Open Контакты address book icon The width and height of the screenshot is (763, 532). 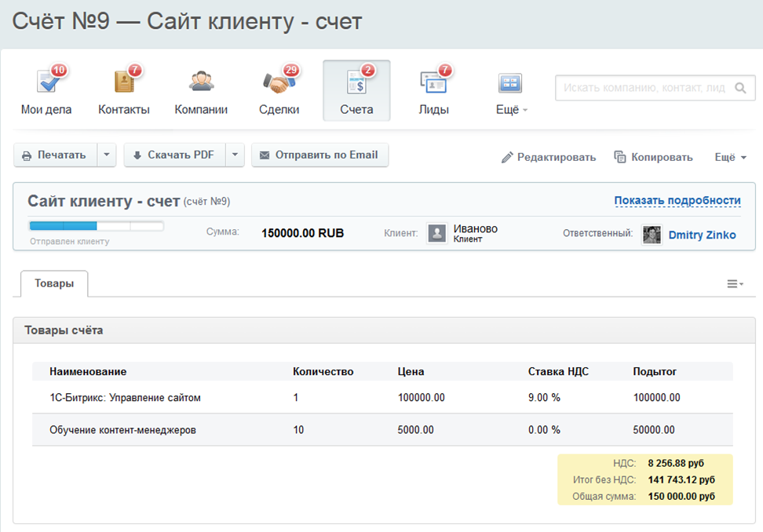pos(124,82)
